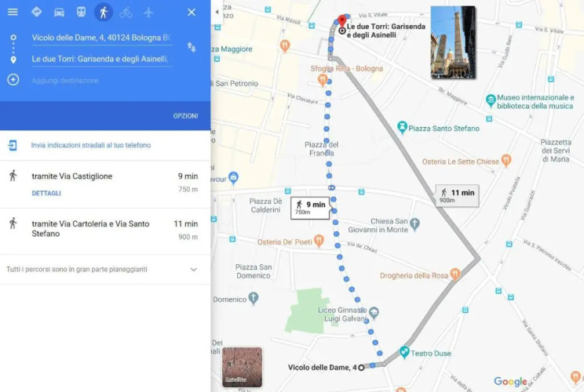Click the add destination plus icon
584x392 pixels.
[13, 80]
